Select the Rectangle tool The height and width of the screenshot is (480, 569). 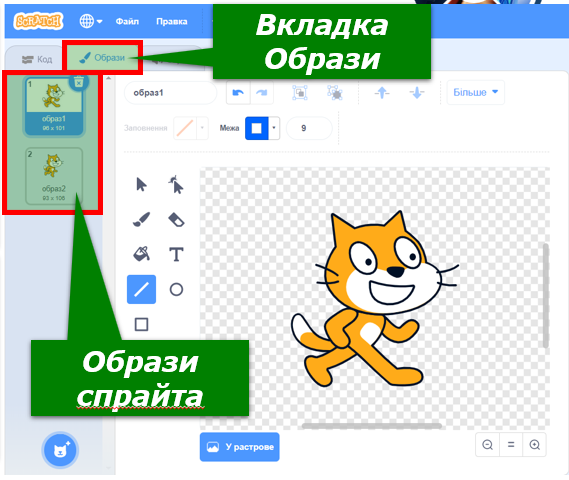click(141, 324)
